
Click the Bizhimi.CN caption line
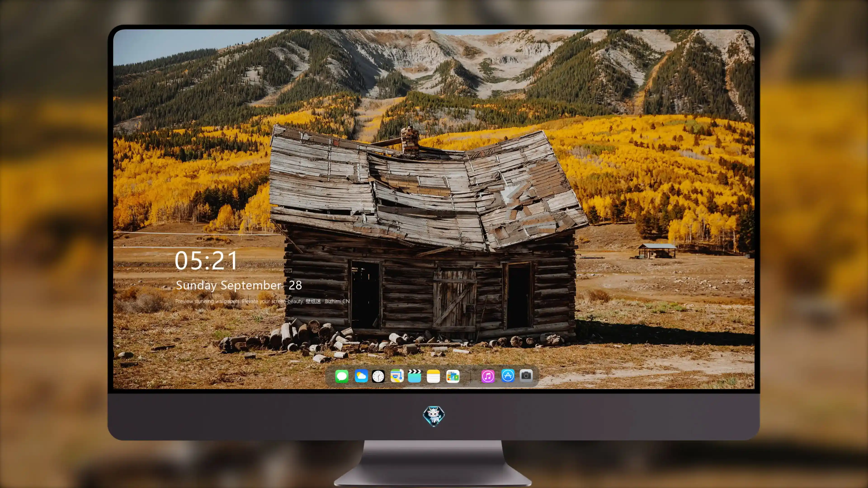262,301
